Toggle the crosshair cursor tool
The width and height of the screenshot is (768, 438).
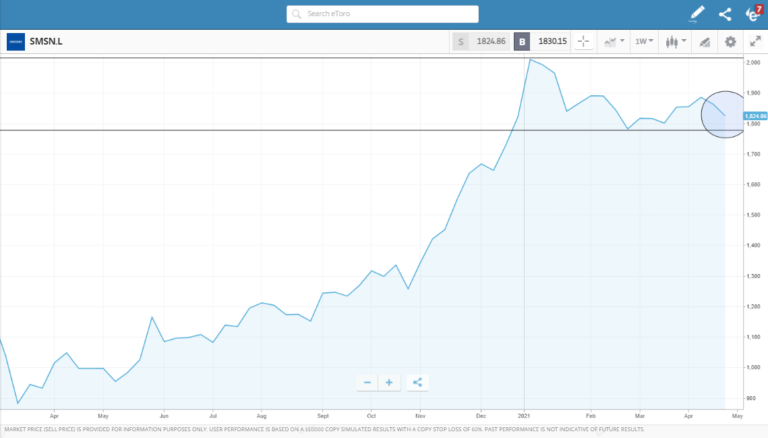[x=584, y=42]
